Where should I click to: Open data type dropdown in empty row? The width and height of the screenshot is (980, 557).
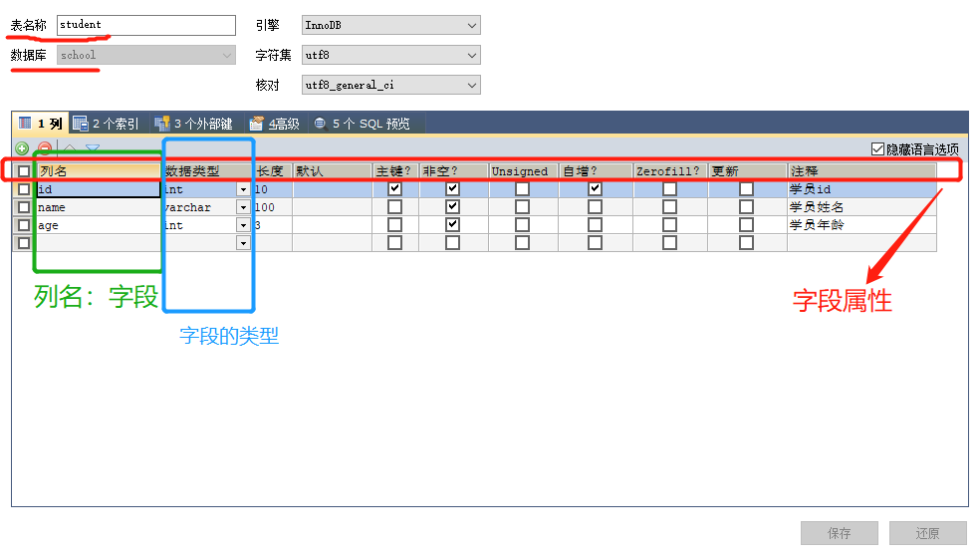tap(244, 243)
